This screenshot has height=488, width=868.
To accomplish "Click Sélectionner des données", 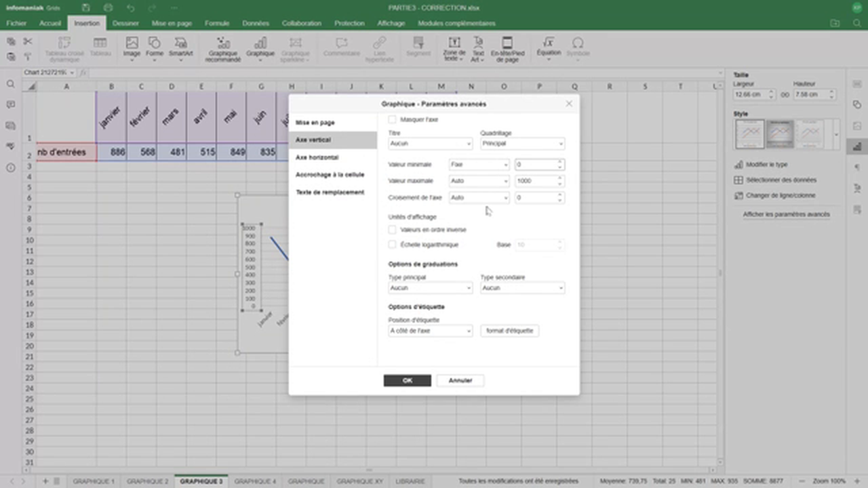I will pyautogui.click(x=775, y=180).
